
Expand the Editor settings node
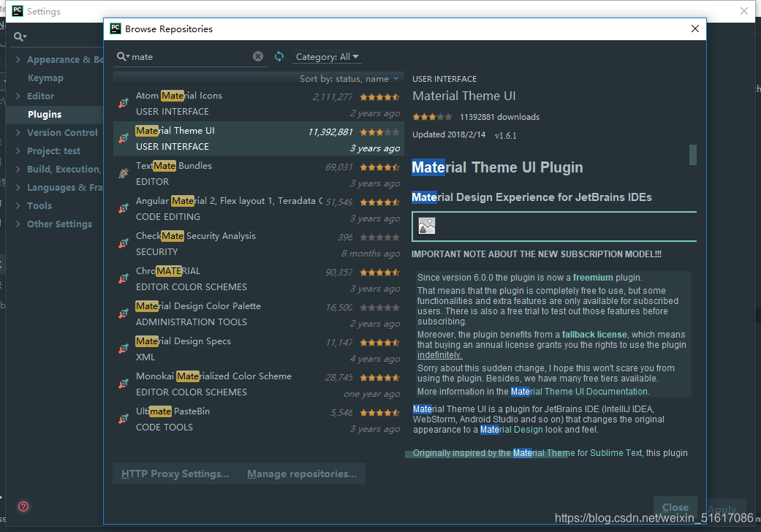[x=18, y=96]
